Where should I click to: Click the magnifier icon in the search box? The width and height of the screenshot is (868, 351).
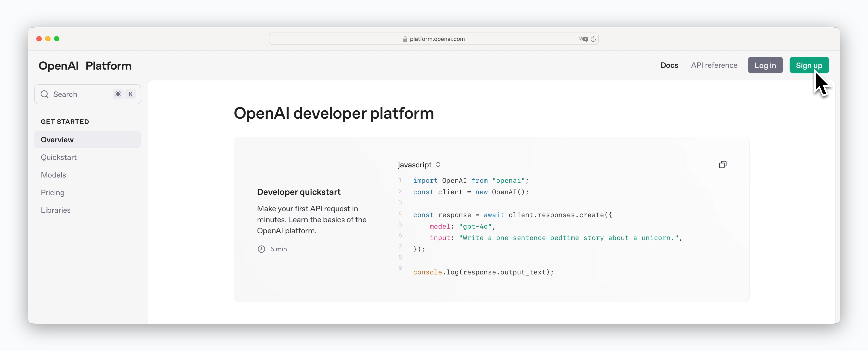pos(45,94)
